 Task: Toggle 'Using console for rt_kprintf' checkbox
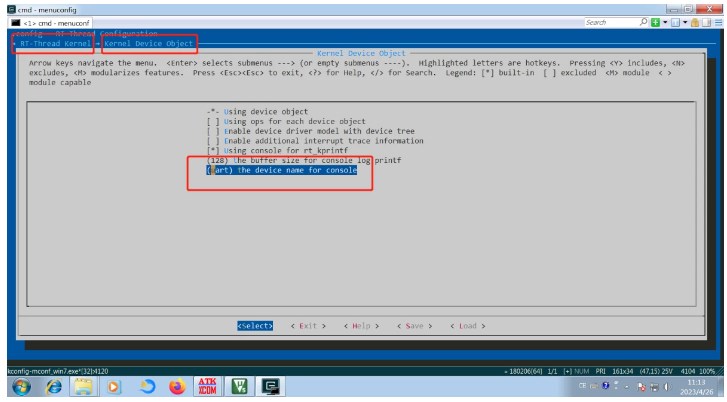[213, 151]
